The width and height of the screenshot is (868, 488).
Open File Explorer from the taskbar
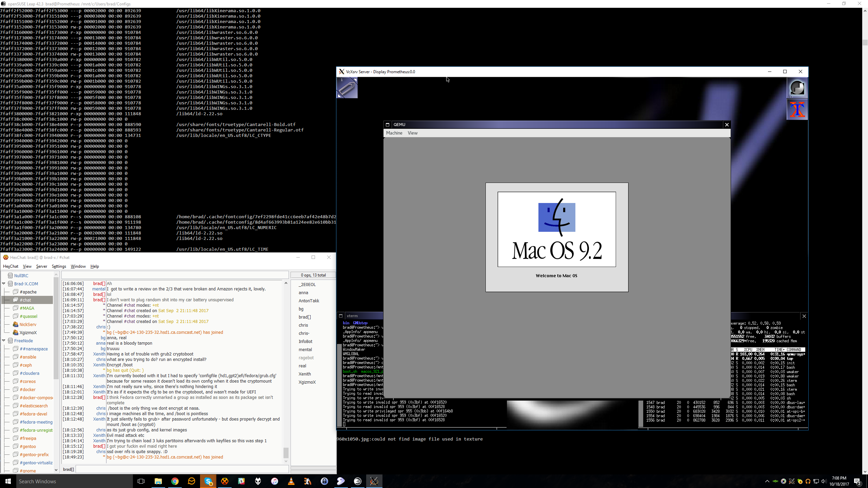coord(158,481)
